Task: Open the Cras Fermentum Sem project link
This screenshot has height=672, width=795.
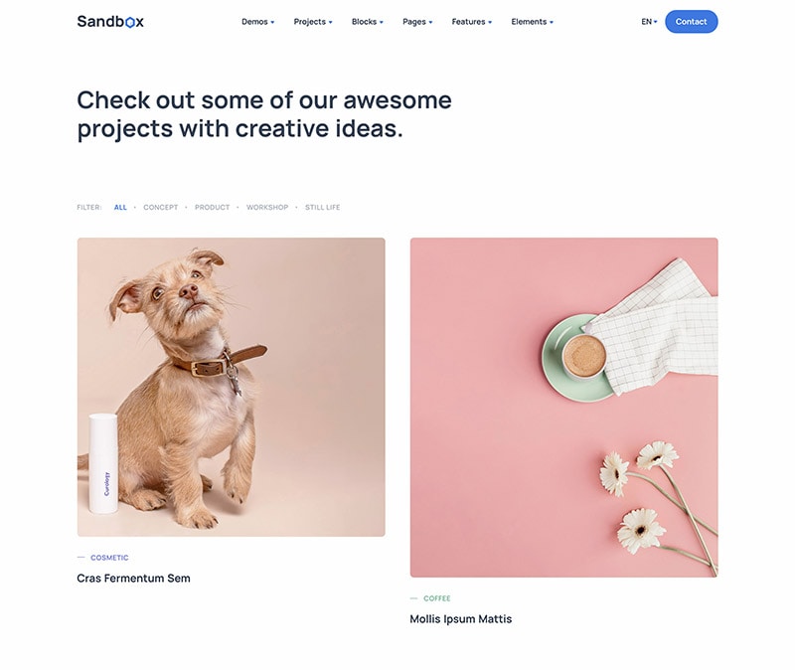Action: click(133, 579)
